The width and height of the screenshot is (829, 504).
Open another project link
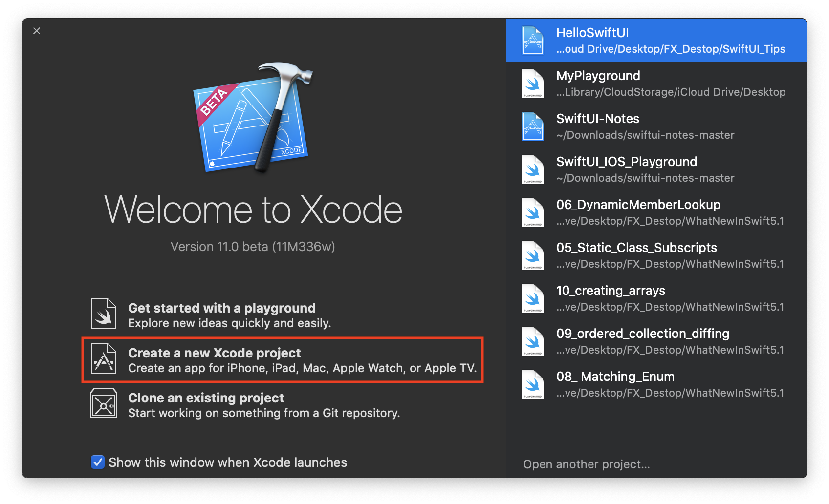click(587, 464)
